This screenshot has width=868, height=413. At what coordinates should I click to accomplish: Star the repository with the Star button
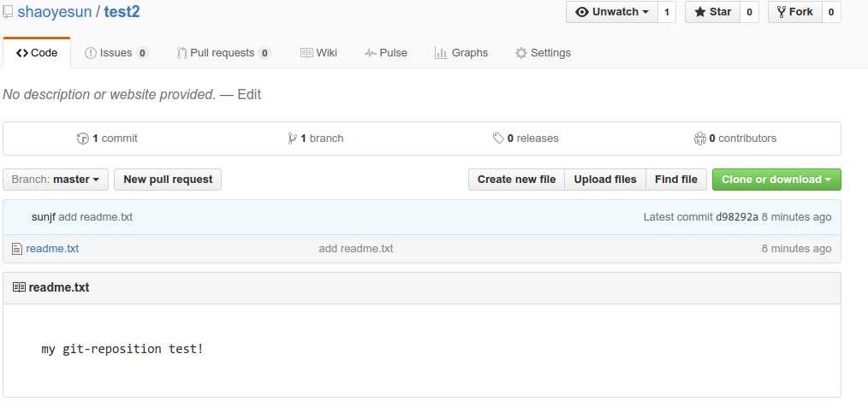pyautogui.click(x=712, y=12)
